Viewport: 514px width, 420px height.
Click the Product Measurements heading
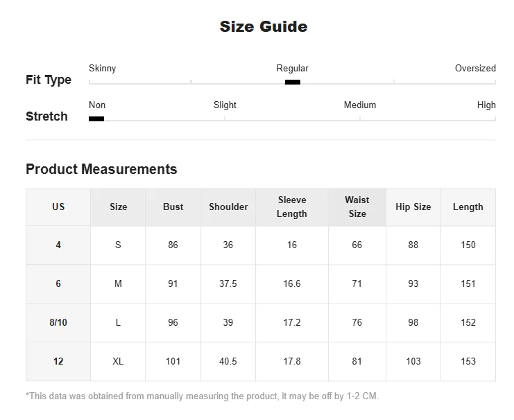click(x=101, y=170)
